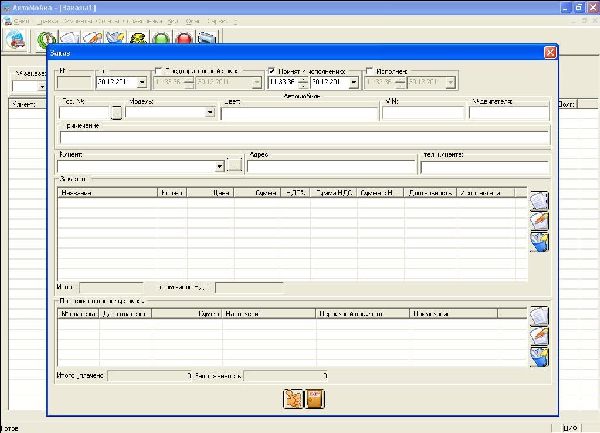Open the order date picker next to the № field
Image resolution: width=600 pixels, height=433 pixels.
tap(142, 83)
